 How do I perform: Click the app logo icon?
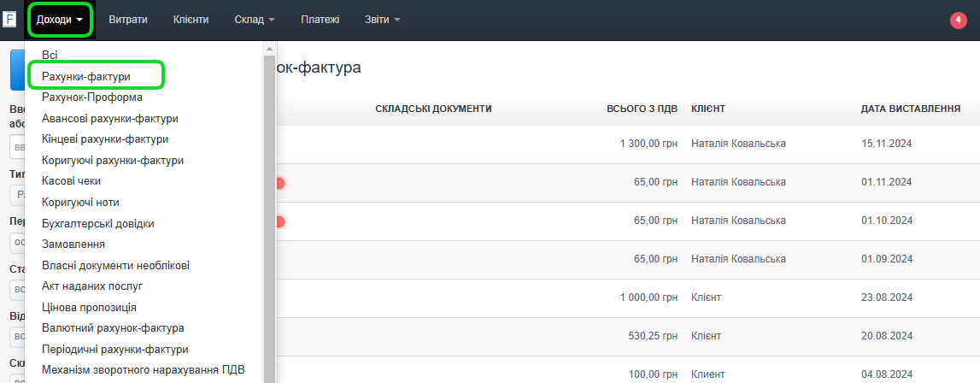[10, 20]
